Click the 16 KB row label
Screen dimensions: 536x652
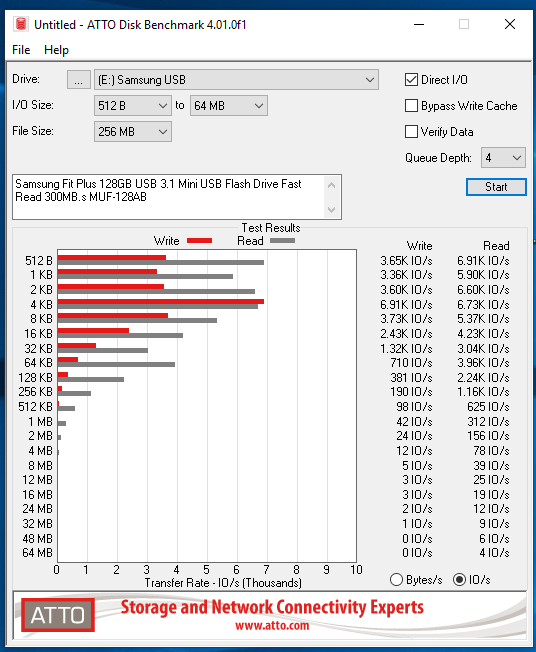pyautogui.click(x=38, y=333)
